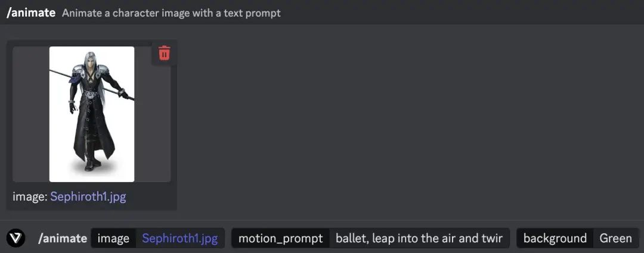This screenshot has width=644, height=253.
Task: Click the bot avatar in command bar
Action: [x=16, y=238]
